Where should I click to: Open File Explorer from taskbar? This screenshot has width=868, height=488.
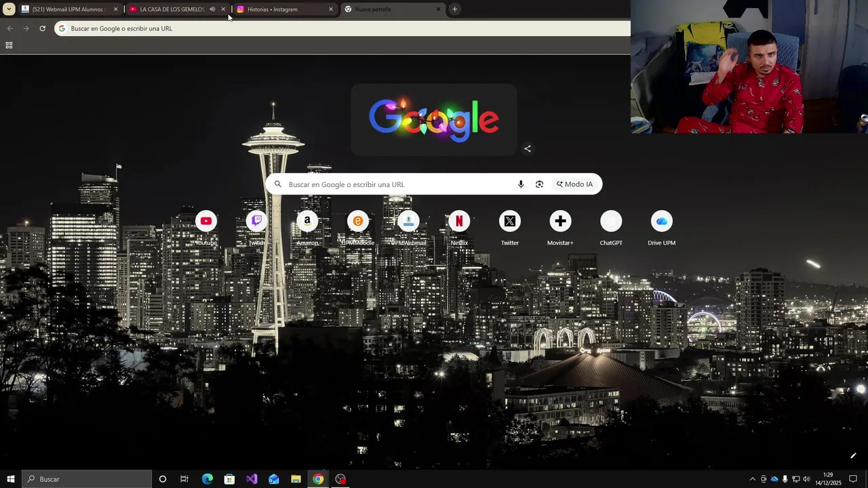(x=296, y=479)
